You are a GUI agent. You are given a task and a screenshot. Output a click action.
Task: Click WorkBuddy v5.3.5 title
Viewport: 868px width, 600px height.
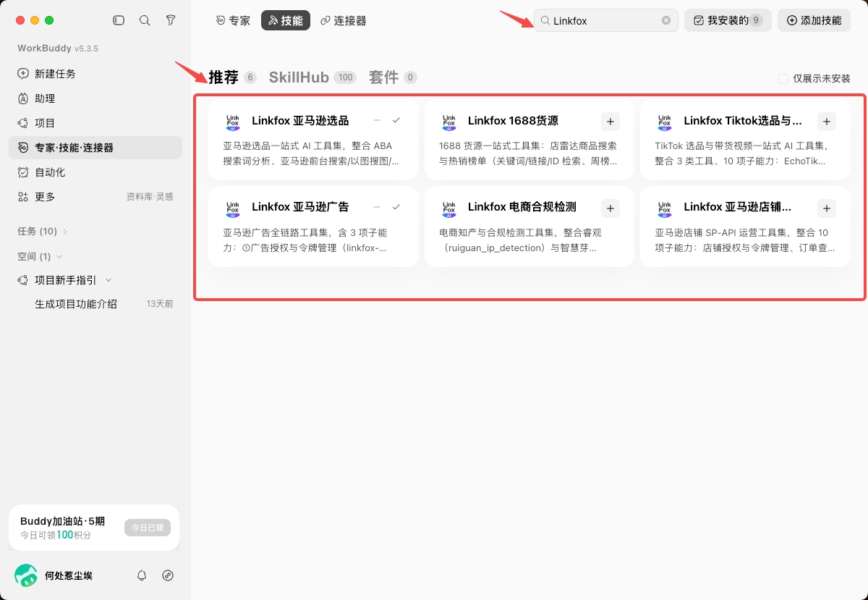(58, 48)
